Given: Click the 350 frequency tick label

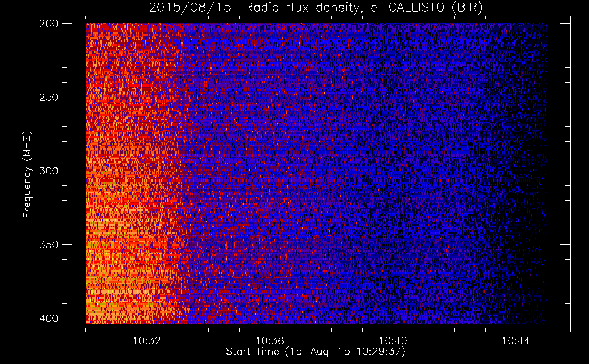Looking at the screenshot, I should (48, 245).
